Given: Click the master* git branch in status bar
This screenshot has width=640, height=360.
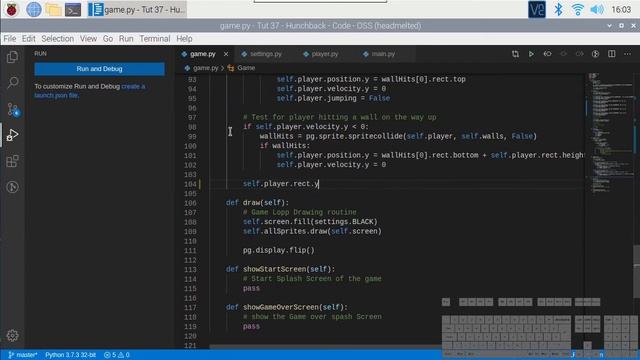Looking at the screenshot, I should pos(23,355).
